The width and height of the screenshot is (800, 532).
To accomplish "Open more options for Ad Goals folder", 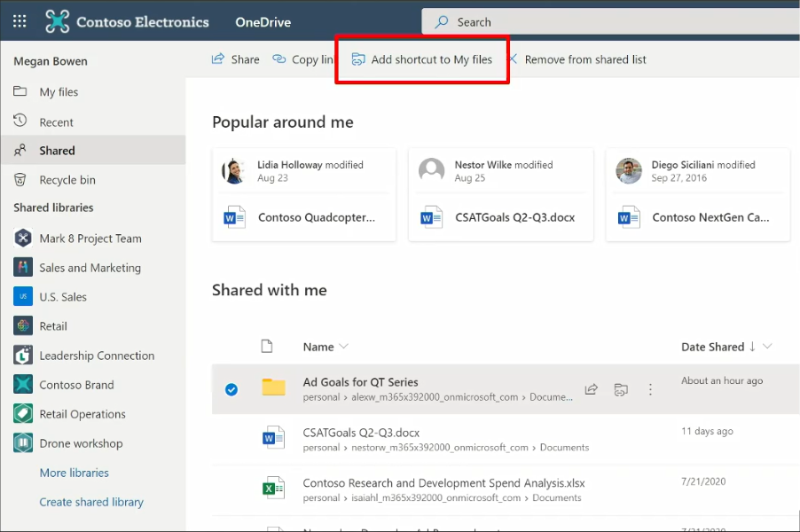I will click(x=650, y=389).
